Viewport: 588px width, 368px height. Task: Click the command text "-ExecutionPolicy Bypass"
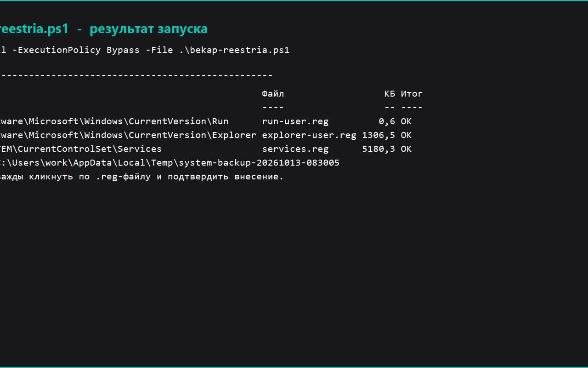click(76, 50)
